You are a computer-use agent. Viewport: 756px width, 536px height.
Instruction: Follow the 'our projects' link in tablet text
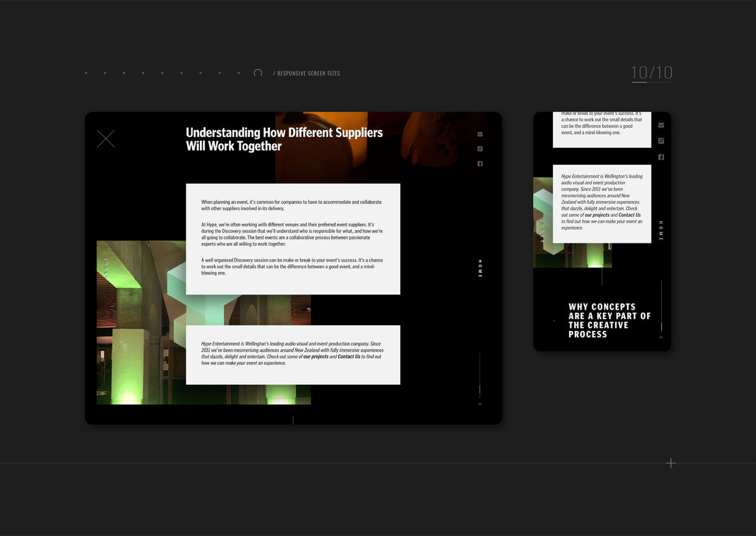[x=315, y=356]
